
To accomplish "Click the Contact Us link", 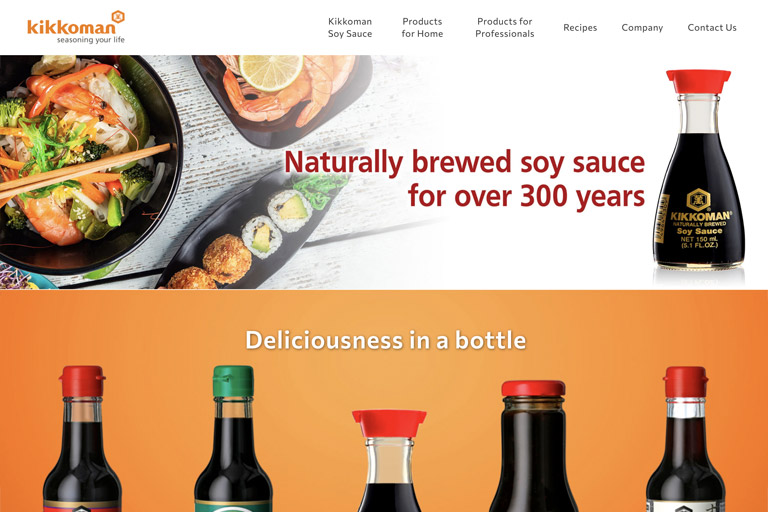I will click(x=712, y=27).
